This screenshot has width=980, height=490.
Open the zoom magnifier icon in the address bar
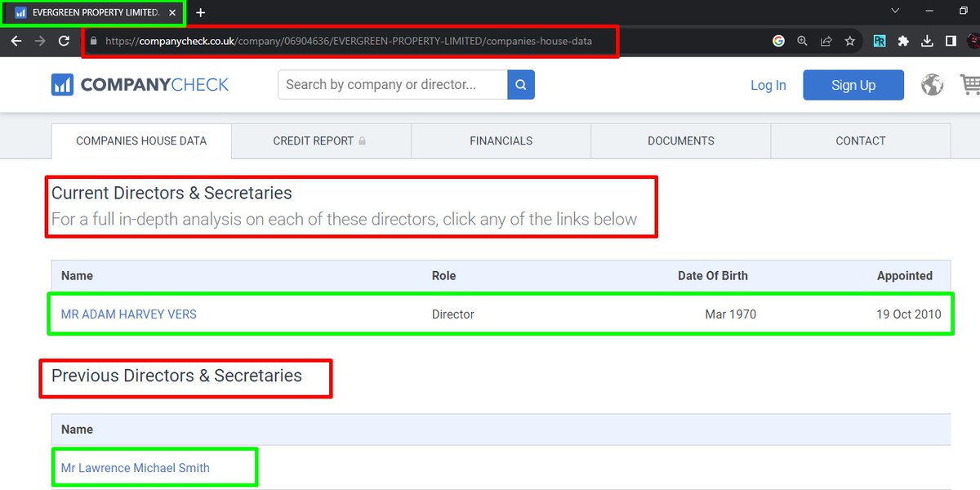802,41
